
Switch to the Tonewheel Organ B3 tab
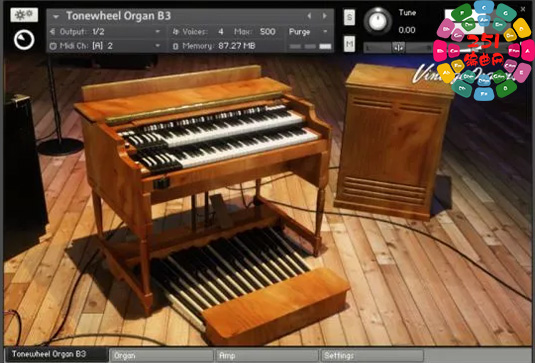tap(57, 354)
